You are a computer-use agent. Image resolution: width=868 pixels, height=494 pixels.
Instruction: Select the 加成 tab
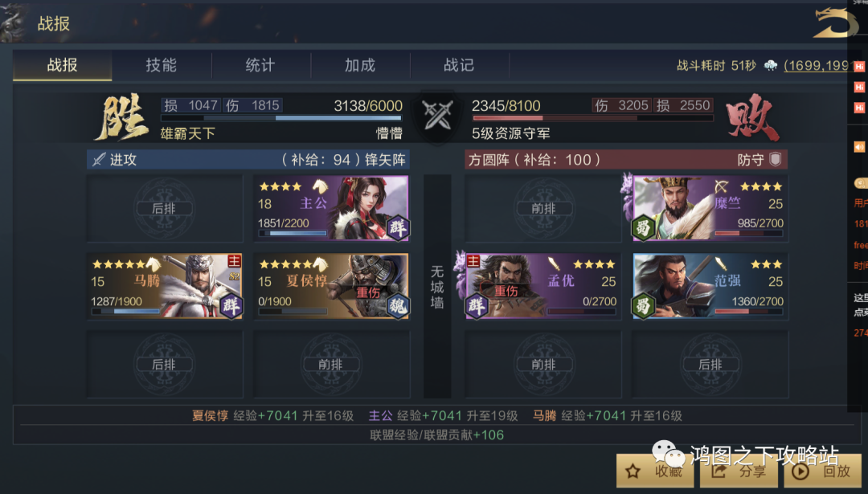360,65
